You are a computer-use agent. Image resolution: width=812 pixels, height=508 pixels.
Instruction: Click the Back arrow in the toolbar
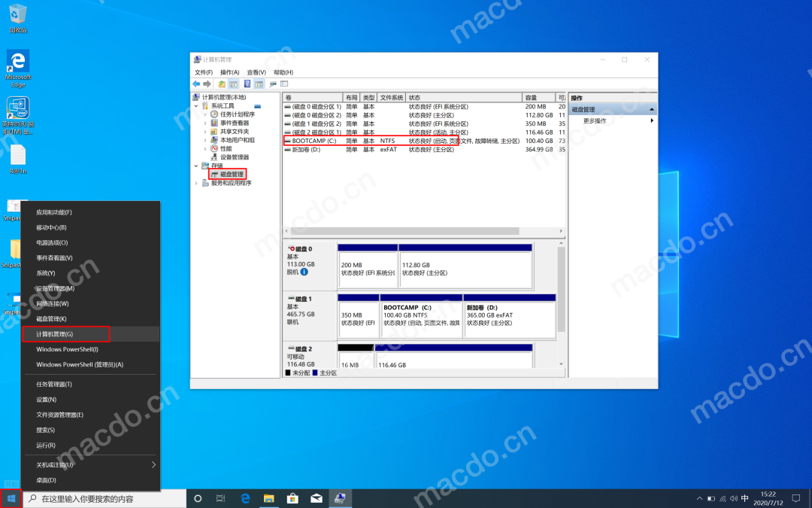pyautogui.click(x=196, y=84)
